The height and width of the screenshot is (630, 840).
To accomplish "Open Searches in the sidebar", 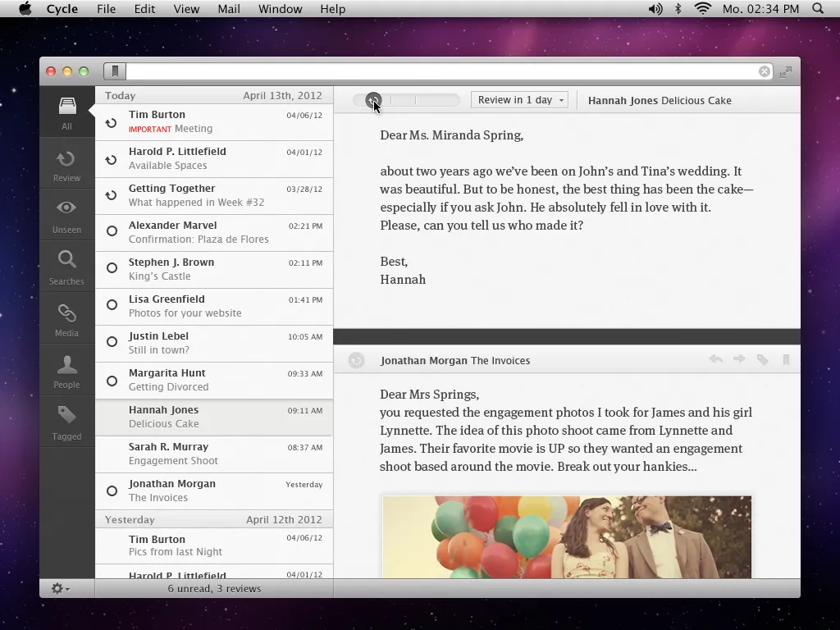I will tap(67, 268).
